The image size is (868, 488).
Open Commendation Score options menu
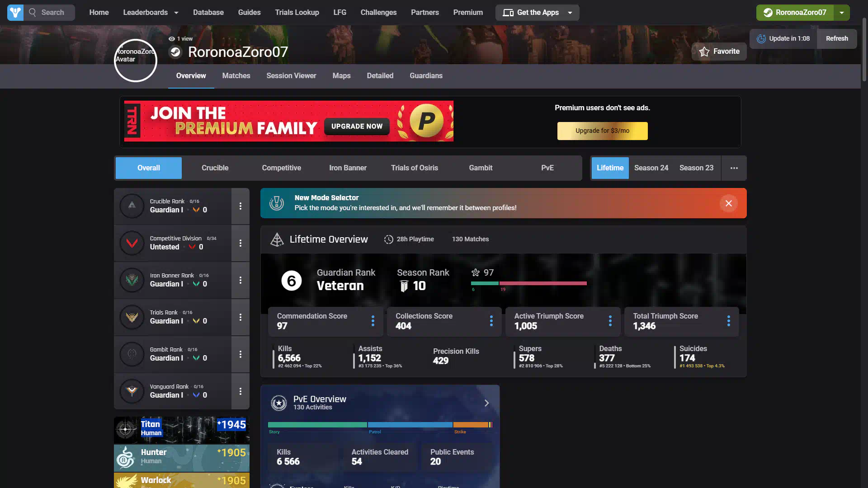373,321
